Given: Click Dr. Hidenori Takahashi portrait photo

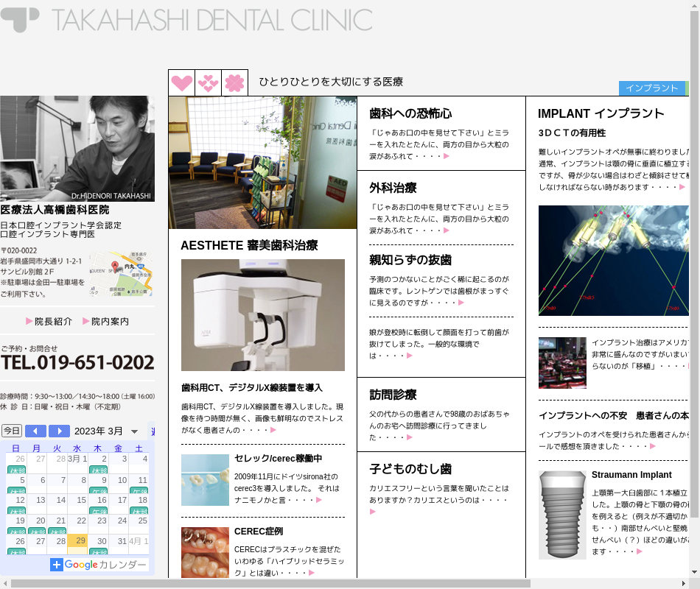Looking at the screenshot, I should tap(77, 149).
